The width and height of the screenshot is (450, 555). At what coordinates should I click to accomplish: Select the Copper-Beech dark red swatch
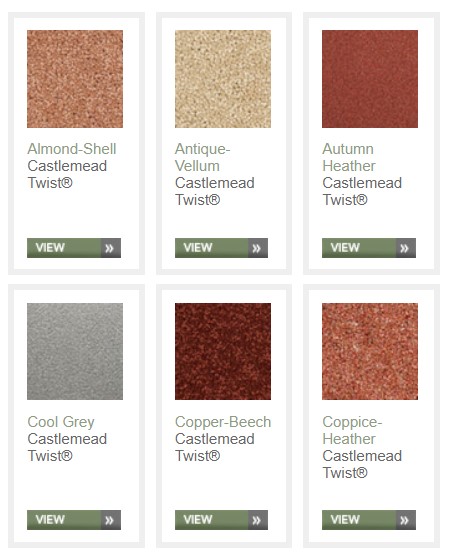(x=223, y=351)
